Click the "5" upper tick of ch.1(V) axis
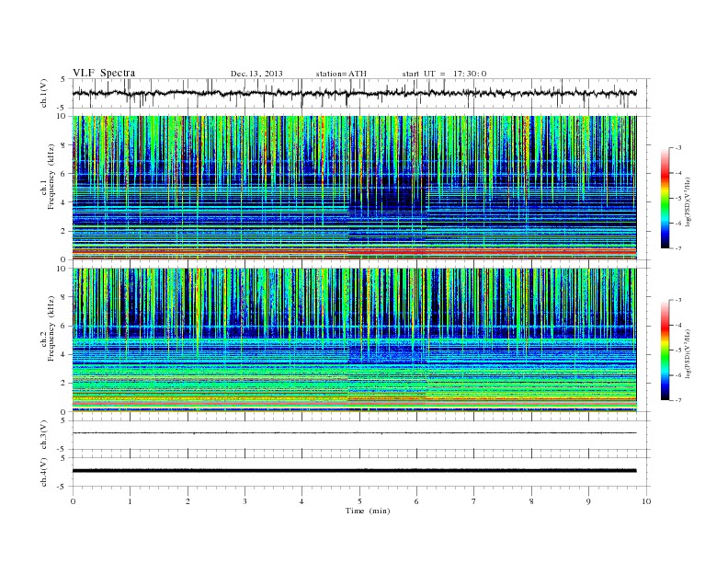This screenshot has width=728, height=563. 63,79
